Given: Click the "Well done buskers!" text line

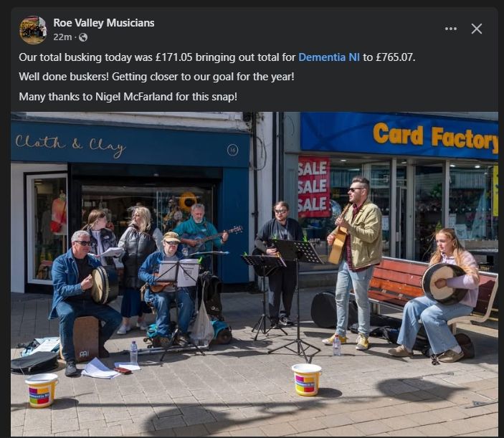Looking at the screenshot, I should tap(156, 77).
